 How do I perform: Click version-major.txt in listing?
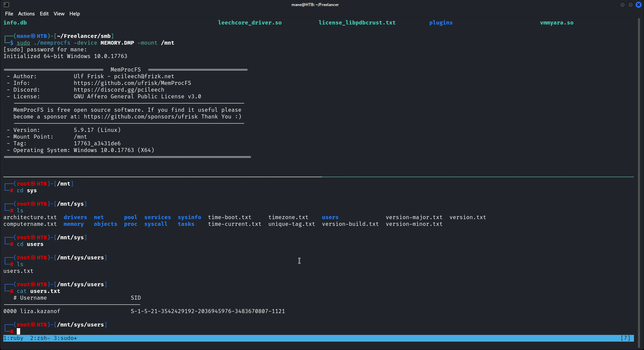(x=414, y=217)
